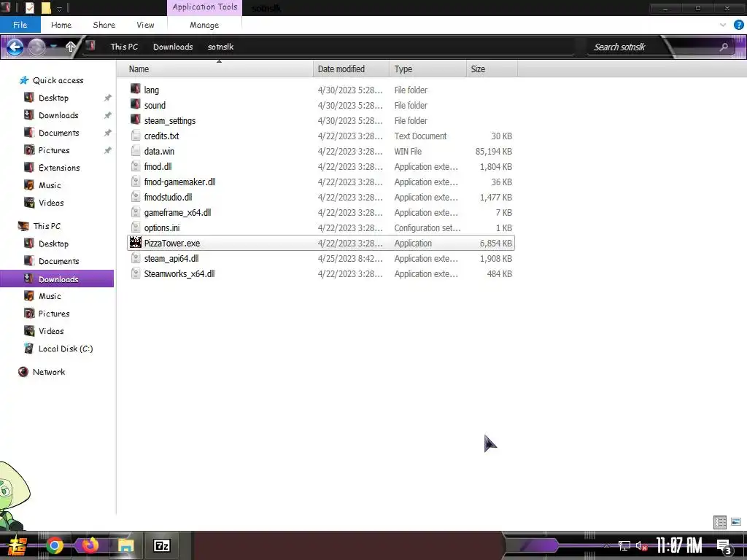
Task: Select the fmod-gamemaker.dll file name
Action: click(179, 182)
